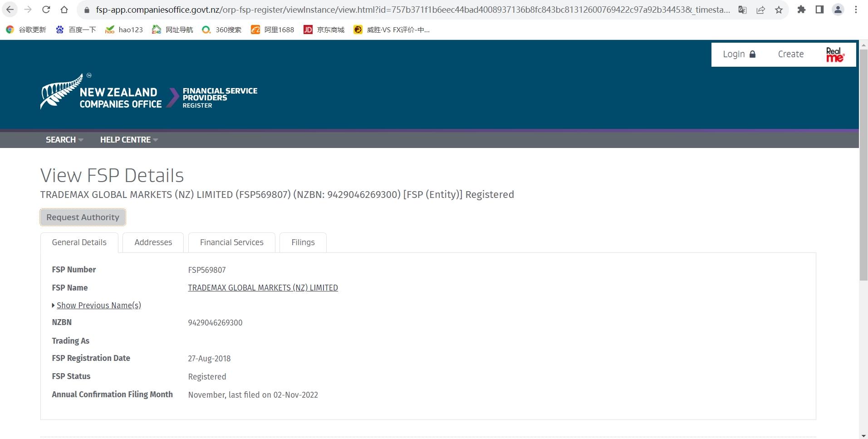Reload the current page

[x=46, y=10]
